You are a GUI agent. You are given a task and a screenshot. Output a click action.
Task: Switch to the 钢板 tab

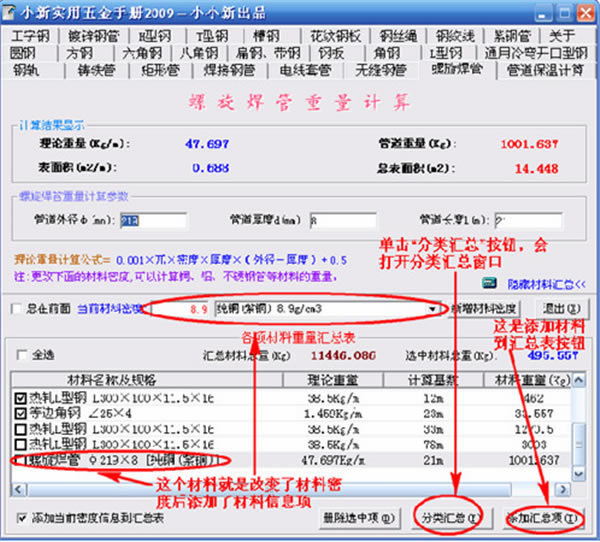click(x=331, y=53)
